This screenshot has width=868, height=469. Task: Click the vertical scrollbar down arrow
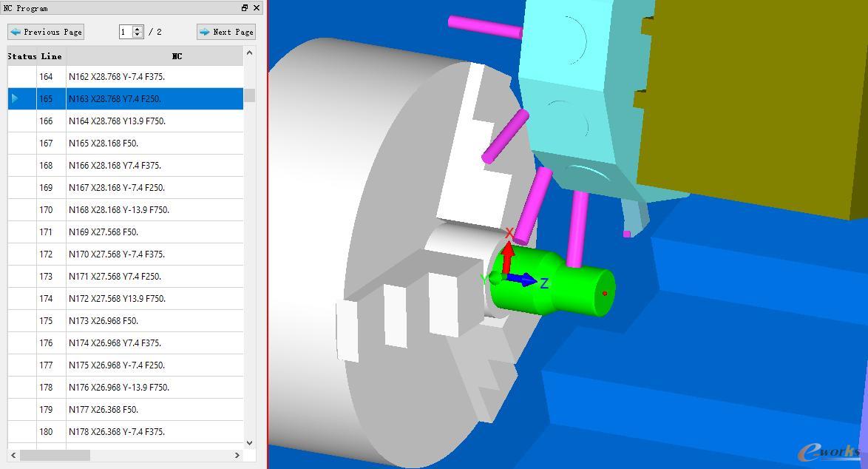coord(250,443)
